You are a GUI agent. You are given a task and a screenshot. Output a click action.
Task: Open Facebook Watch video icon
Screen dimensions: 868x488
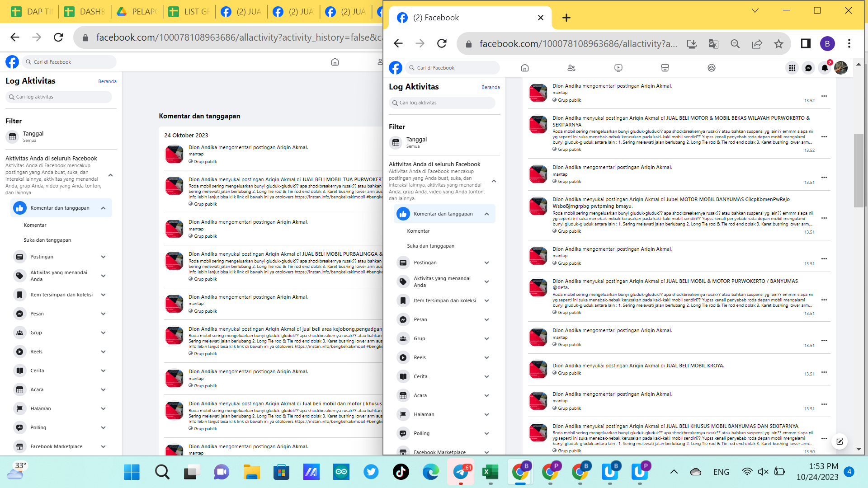pos(618,68)
